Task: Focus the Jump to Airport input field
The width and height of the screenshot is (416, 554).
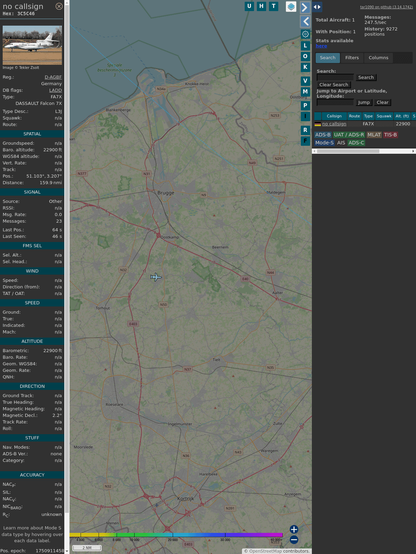Action: [335, 102]
